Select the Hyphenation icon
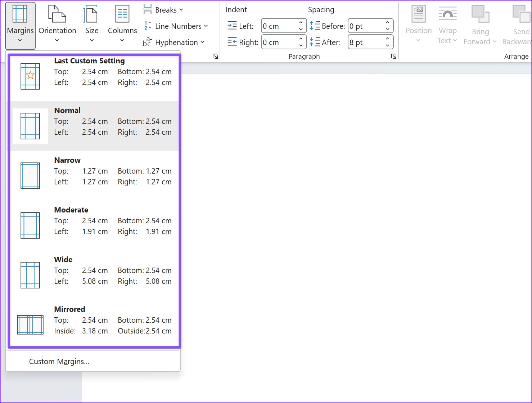The width and height of the screenshot is (532, 403). [x=146, y=42]
